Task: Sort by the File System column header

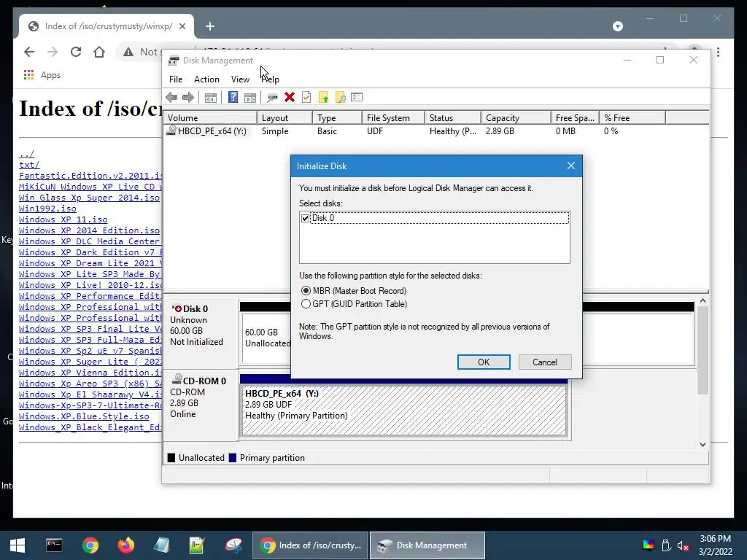Action: [393, 117]
